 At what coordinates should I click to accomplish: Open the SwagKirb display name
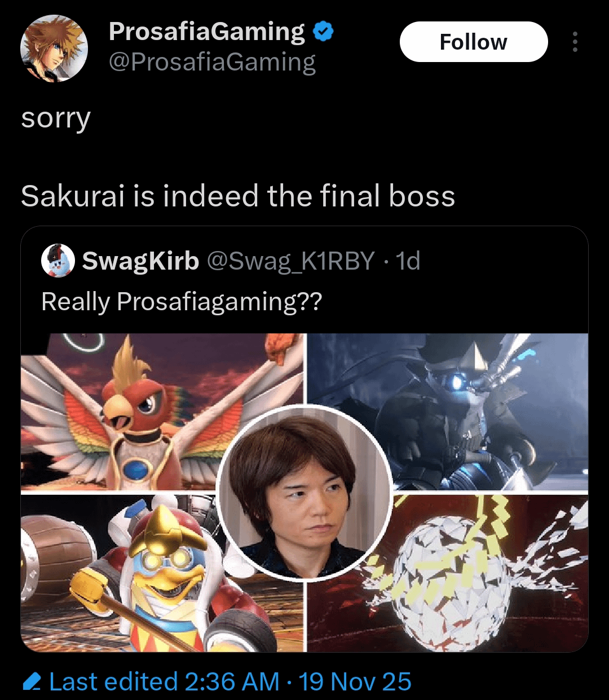(140, 261)
